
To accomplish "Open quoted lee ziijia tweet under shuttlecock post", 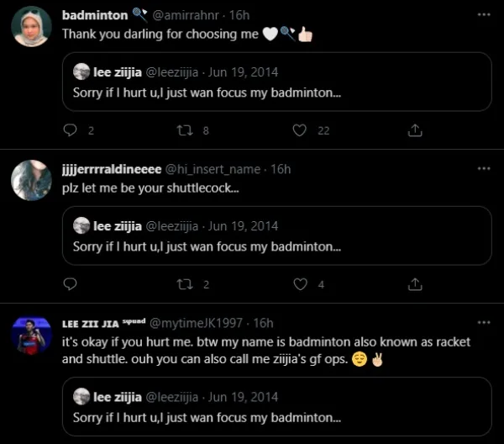I will tap(276, 235).
